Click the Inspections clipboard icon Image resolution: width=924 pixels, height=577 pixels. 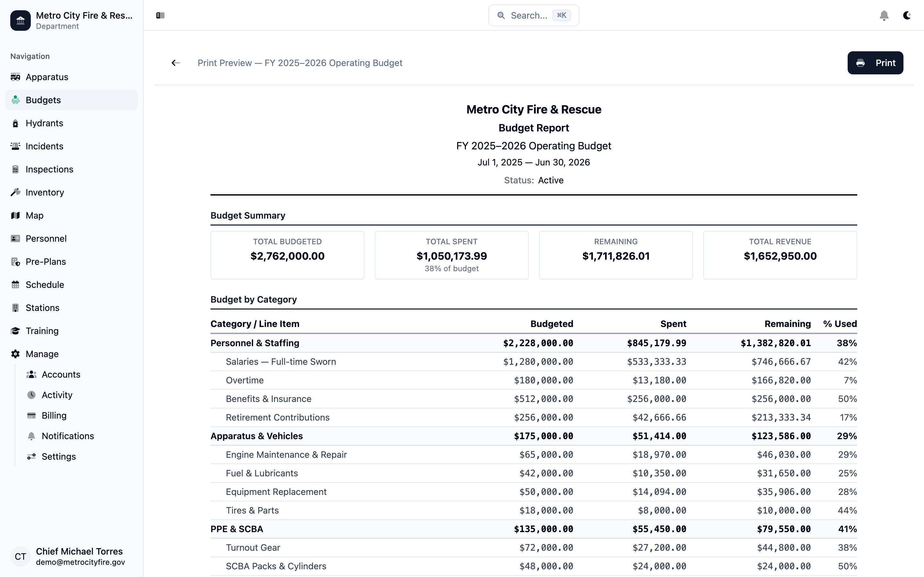(x=16, y=169)
